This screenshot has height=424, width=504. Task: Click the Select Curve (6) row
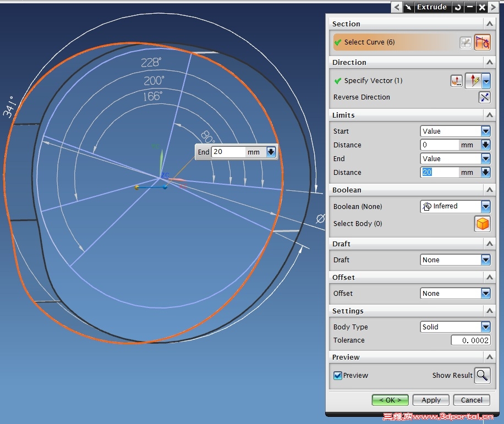click(396, 42)
